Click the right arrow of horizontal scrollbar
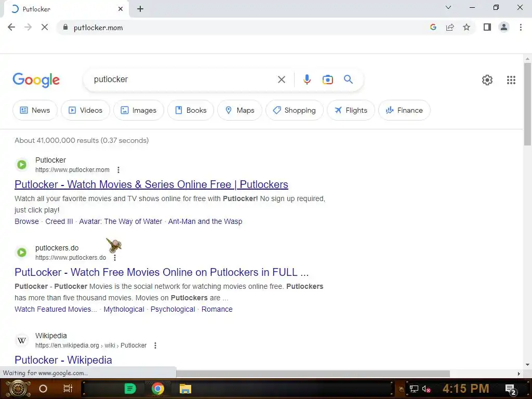Viewport: 532px width, 399px height. click(x=518, y=374)
